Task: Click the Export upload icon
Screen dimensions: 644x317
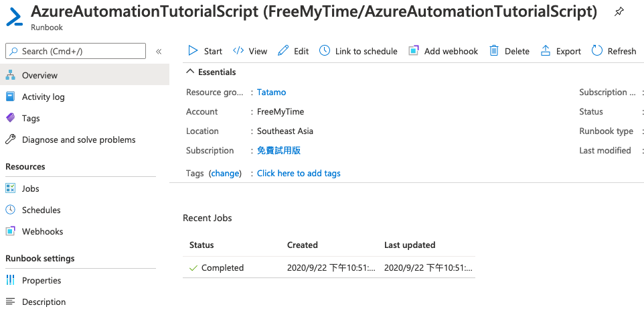Action: [546, 51]
